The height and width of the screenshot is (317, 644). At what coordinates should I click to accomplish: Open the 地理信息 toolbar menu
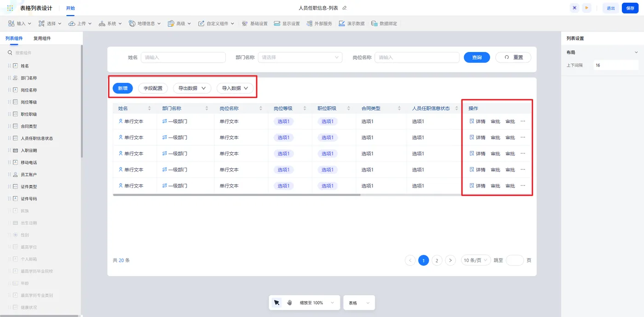click(145, 23)
